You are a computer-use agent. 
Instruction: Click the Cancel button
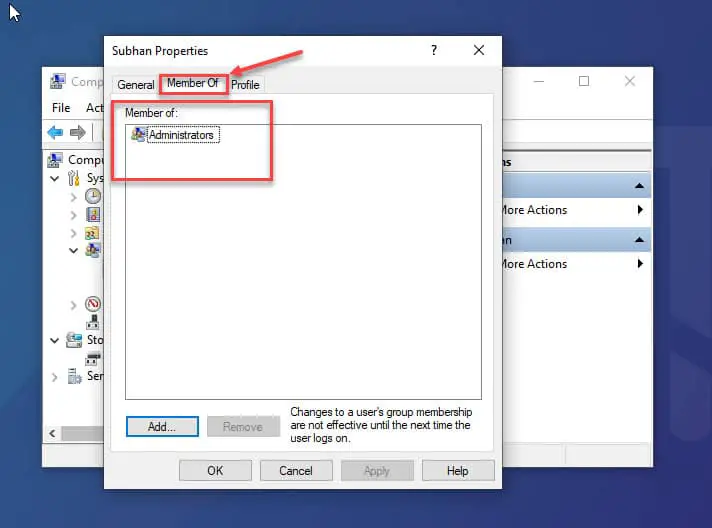[x=296, y=471]
